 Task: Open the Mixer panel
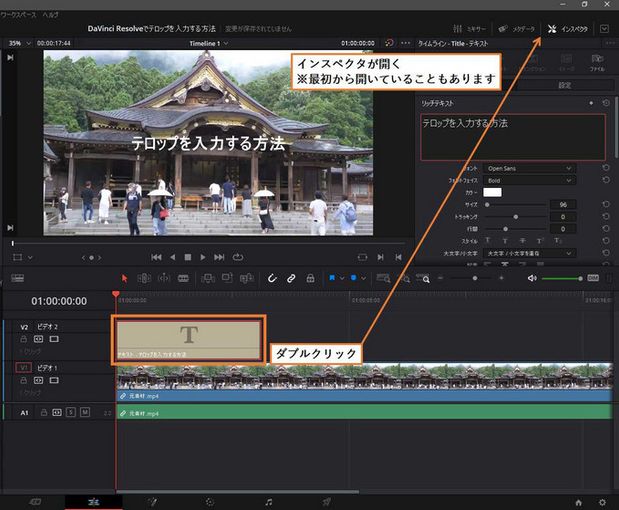coord(469,29)
